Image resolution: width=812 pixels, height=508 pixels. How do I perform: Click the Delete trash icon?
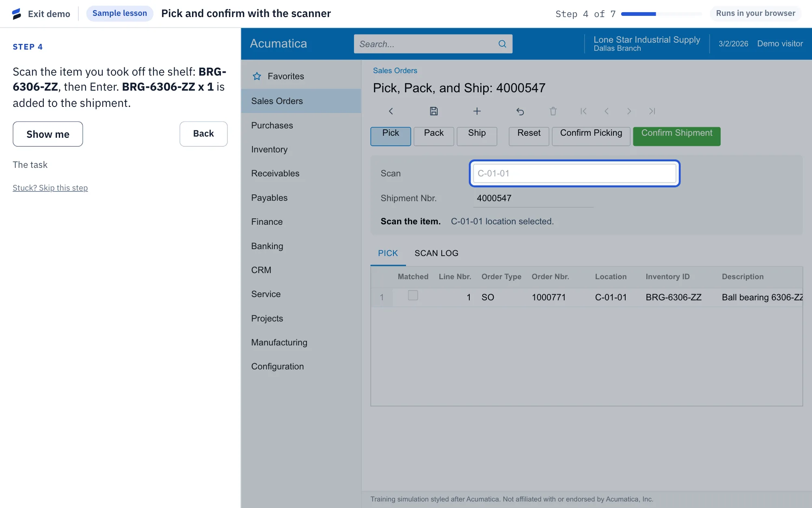pos(553,111)
